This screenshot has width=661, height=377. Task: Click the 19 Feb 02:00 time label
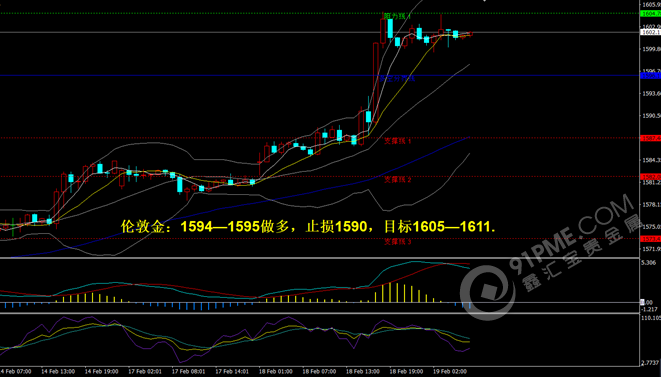point(450,372)
